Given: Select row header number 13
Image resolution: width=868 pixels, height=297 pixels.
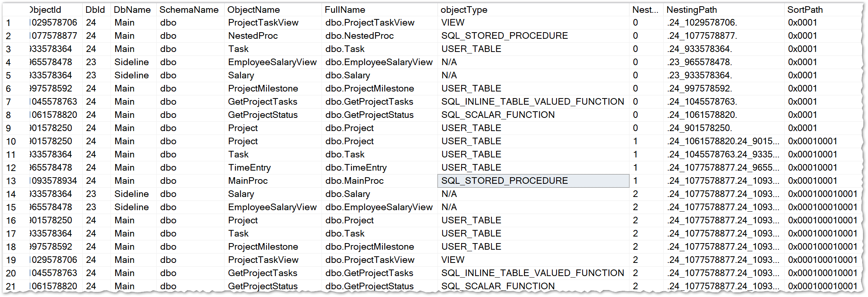Looking at the screenshot, I should click(x=16, y=181).
